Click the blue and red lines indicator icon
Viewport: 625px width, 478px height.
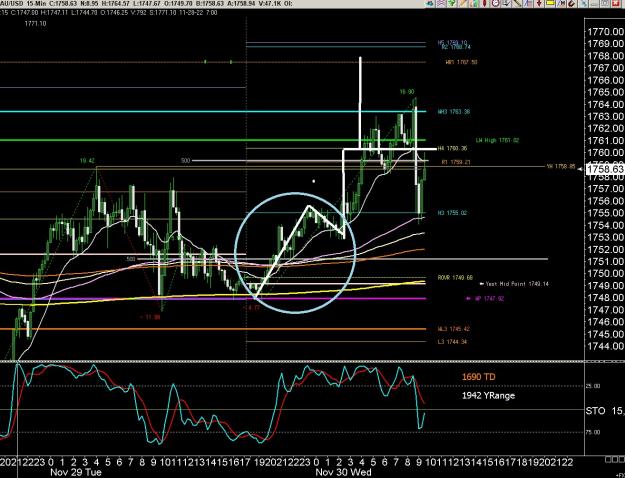pos(527,3)
